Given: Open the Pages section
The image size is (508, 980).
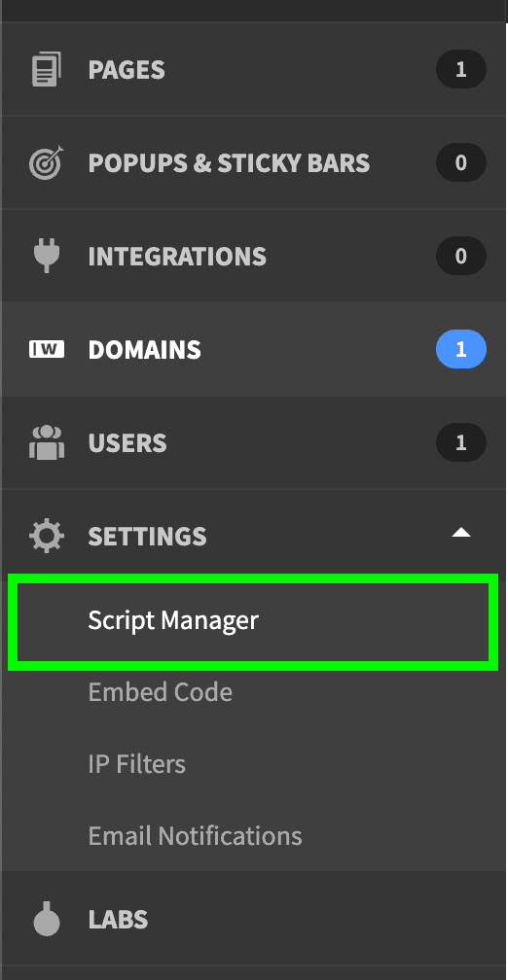Looking at the screenshot, I should (x=254, y=69).
